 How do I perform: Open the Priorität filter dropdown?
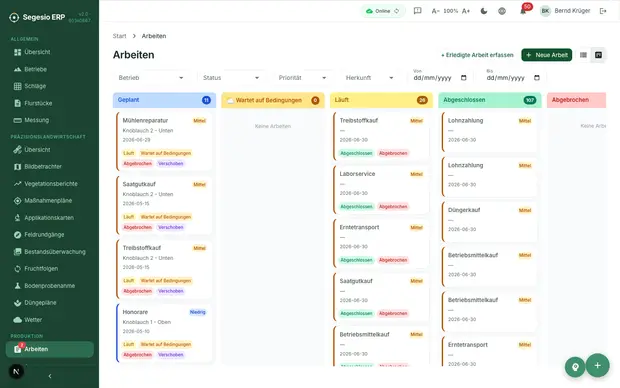[x=302, y=78]
